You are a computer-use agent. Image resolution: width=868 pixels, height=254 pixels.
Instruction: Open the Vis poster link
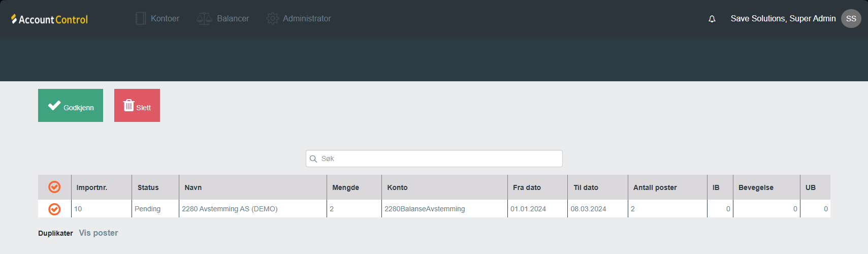(x=98, y=233)
